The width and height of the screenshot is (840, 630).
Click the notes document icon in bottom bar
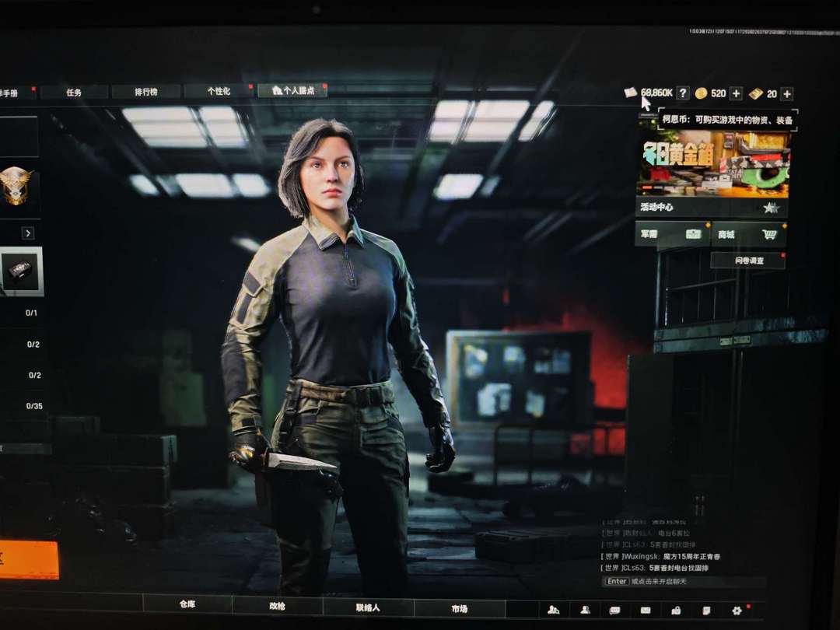coord(706,611)
